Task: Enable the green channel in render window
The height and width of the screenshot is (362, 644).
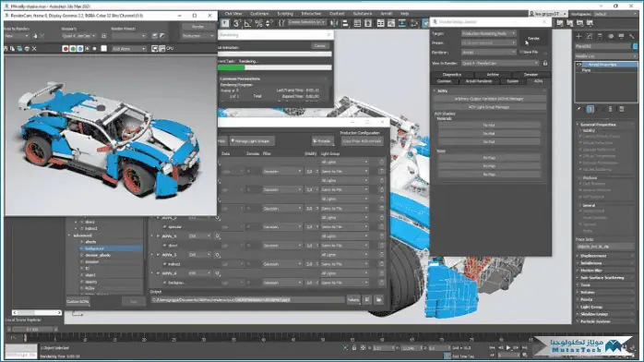Action: [72, 49]
